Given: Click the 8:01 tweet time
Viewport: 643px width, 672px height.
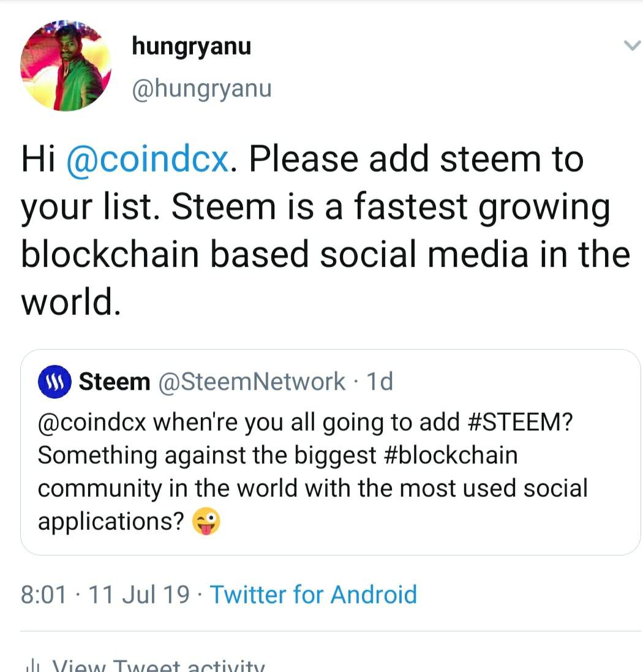Looking at the screenshot, I should [42, 594].
